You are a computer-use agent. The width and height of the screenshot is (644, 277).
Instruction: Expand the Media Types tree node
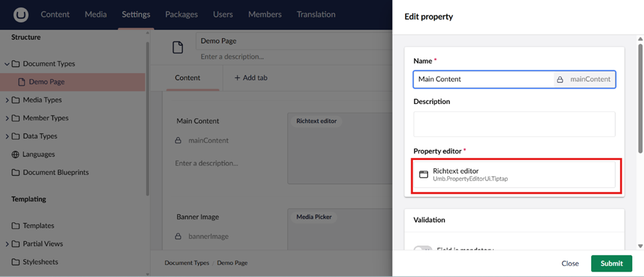pos(7,100)
